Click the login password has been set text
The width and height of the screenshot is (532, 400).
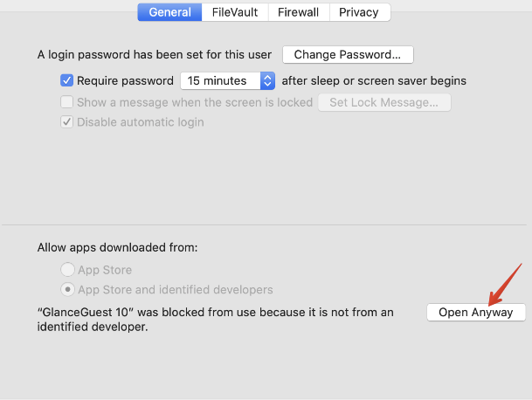(x=155, y=55)
